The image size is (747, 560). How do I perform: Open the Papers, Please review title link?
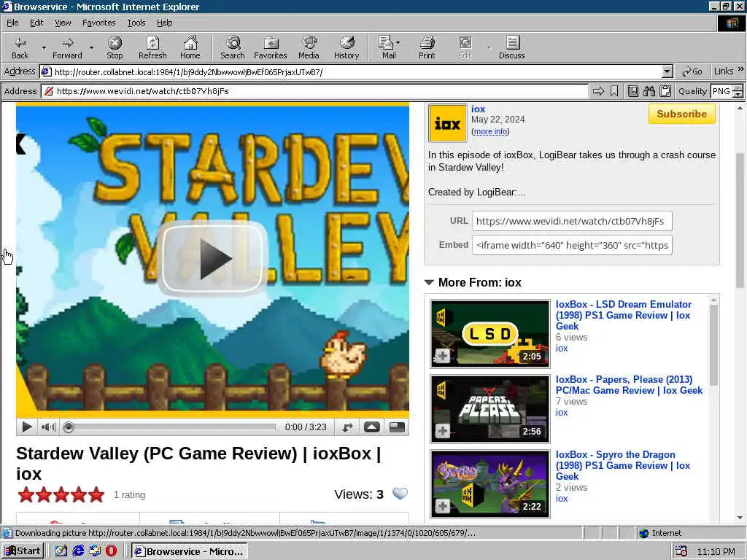tap(629, 385)
